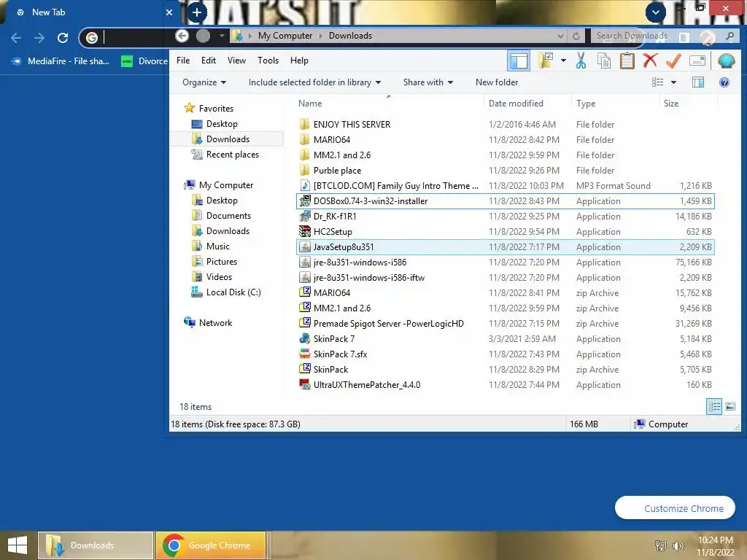
Task: Reload the Chrome page
Action: click(x=63, y=38)
